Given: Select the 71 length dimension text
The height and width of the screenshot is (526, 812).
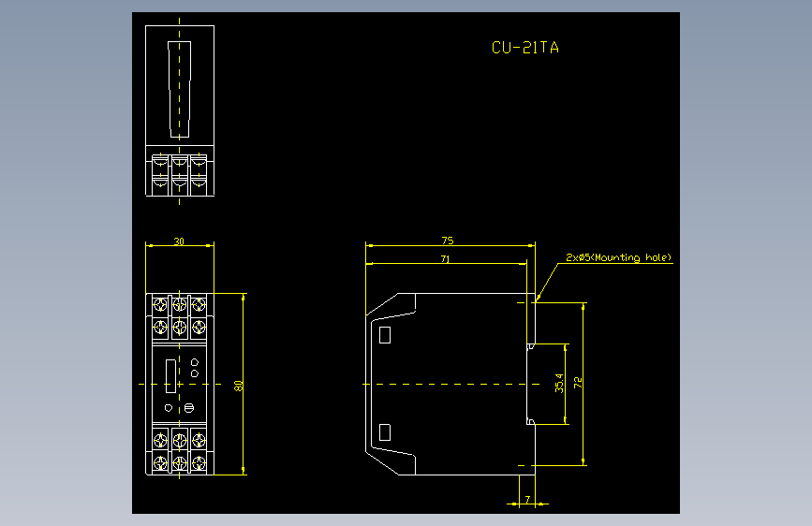Looking at the screenshot, I should pyautogui.click(x=446, y=259).
